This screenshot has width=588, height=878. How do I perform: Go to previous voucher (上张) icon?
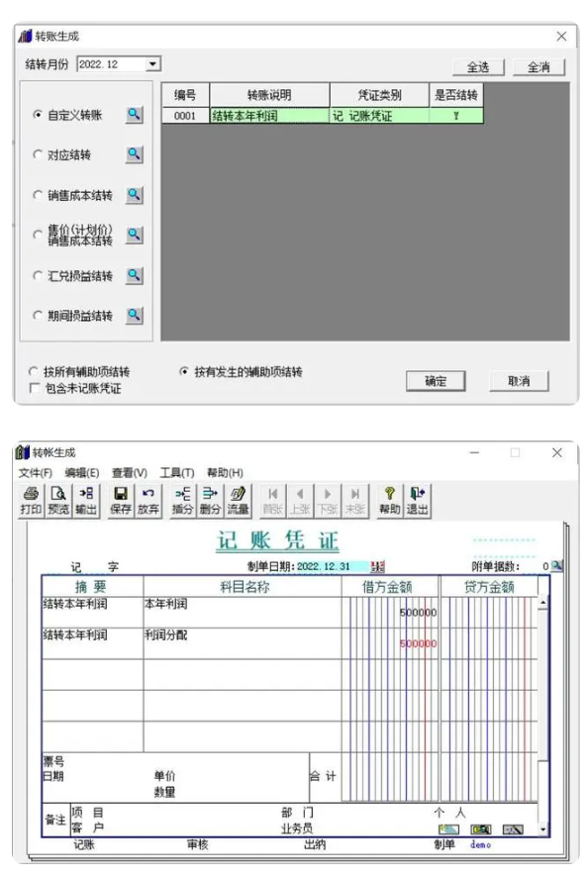[300, 501]
